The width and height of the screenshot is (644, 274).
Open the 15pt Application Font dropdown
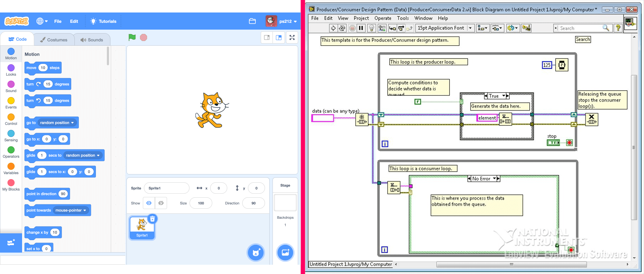coord(470,28)
